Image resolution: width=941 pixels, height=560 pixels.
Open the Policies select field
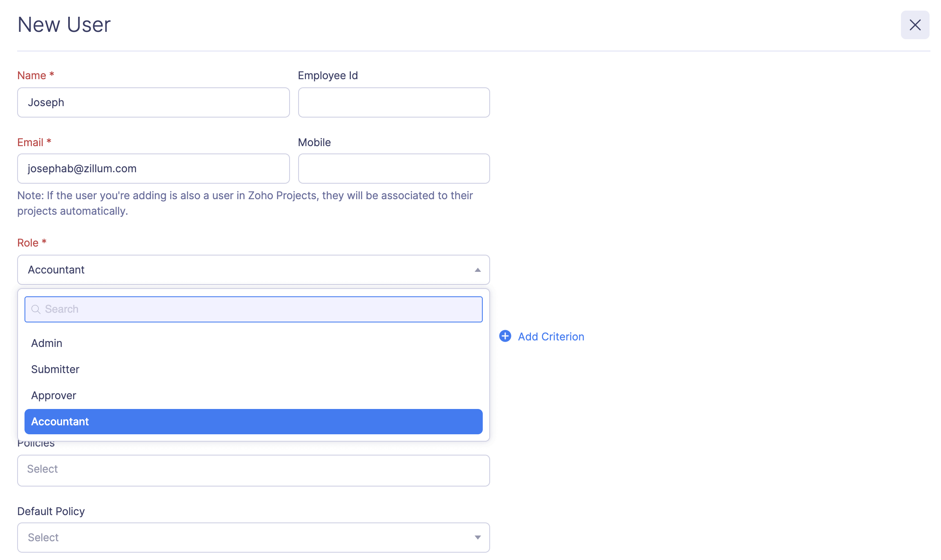click(253, 470)
